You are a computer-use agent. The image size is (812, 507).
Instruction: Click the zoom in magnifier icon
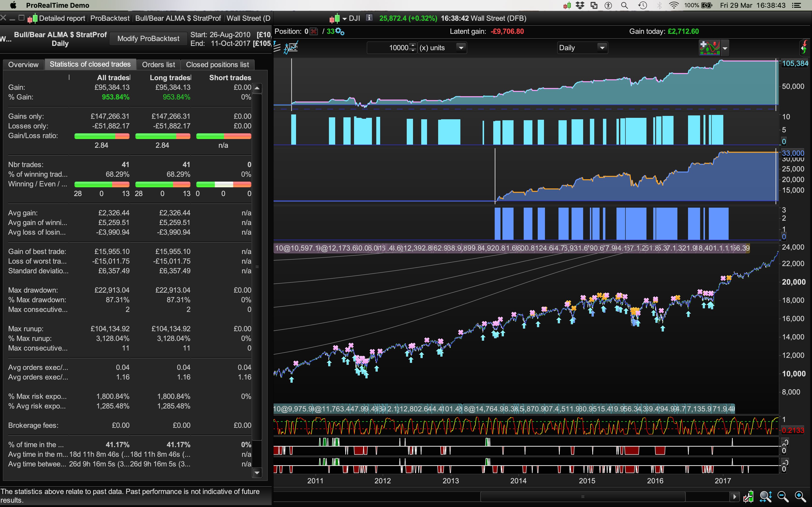coord(800,496)
